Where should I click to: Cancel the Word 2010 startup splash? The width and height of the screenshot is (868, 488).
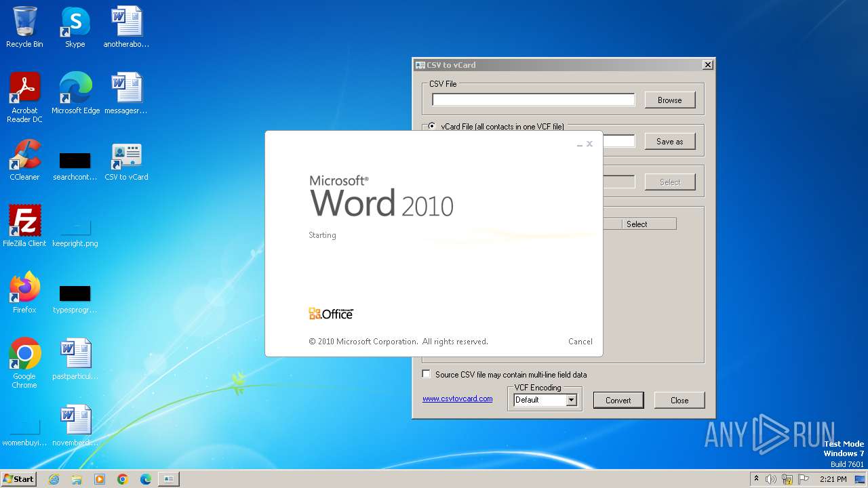[x=580, y=342]
